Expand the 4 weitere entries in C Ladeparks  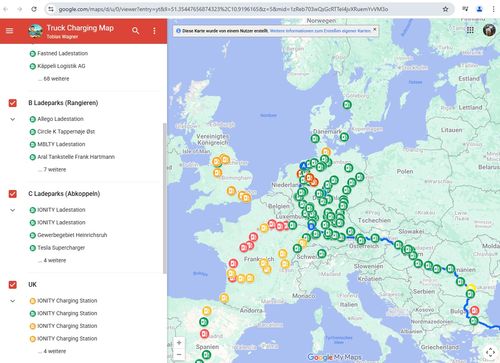pyautogui.click(x=52, y=260)
